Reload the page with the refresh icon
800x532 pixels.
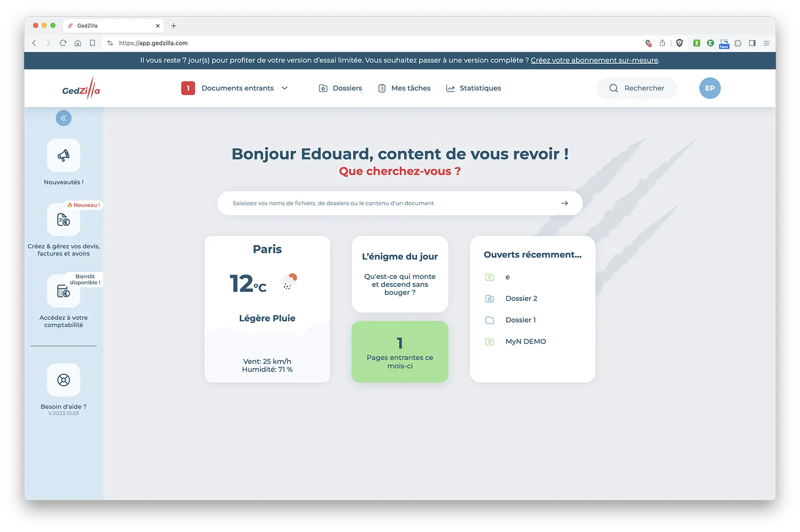click(x=63, y=43)
